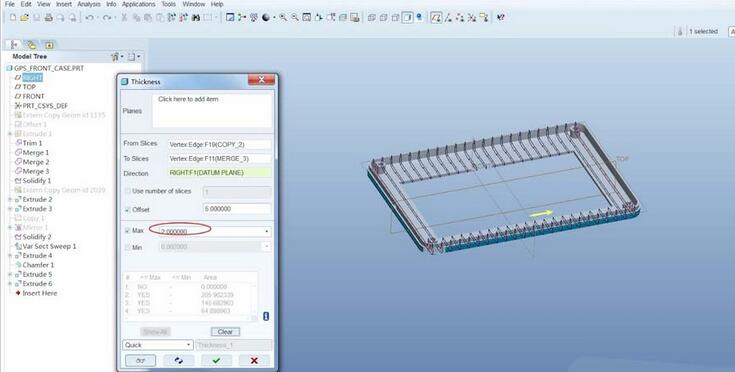
Task: Toggle the Use number of slices checkbox
Action: [128, 191]
